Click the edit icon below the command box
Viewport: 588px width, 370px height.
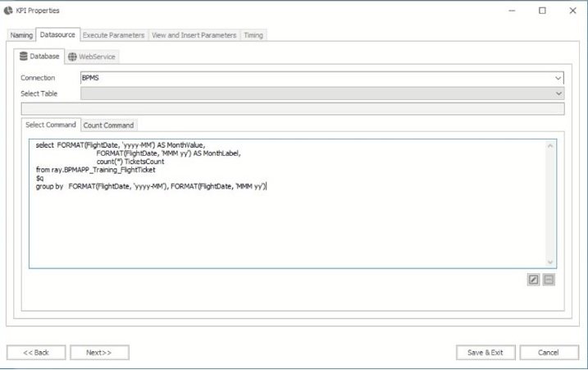tap(533, 280)
